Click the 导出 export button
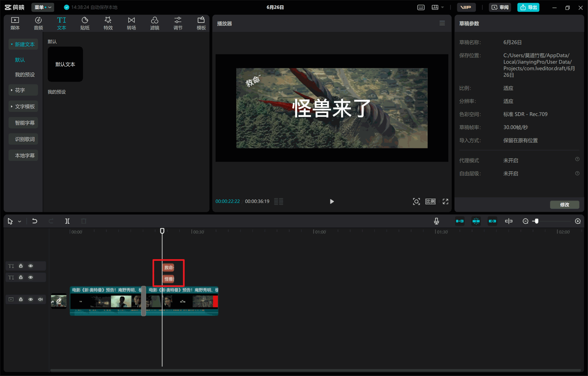 tap(528, 7)
